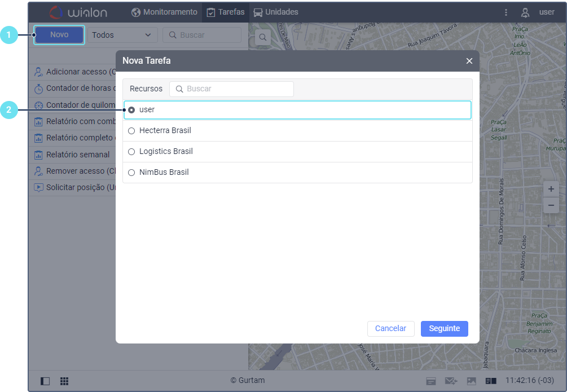Focus the Recursos Buscar search field
The image size is (567, 392).
point(231,89)
